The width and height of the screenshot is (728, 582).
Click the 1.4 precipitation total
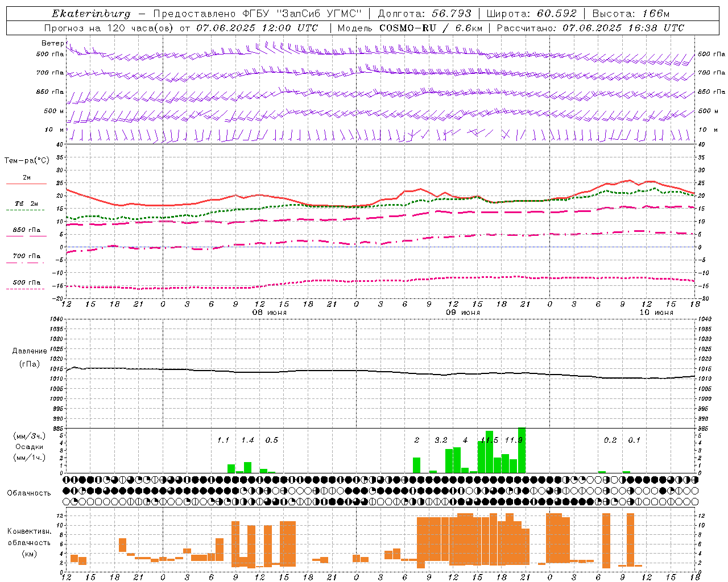coord(247,440)
